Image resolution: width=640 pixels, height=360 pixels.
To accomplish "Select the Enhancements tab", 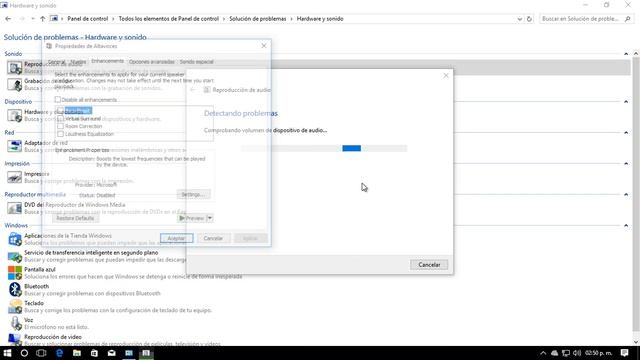I will tap(107, 61).
